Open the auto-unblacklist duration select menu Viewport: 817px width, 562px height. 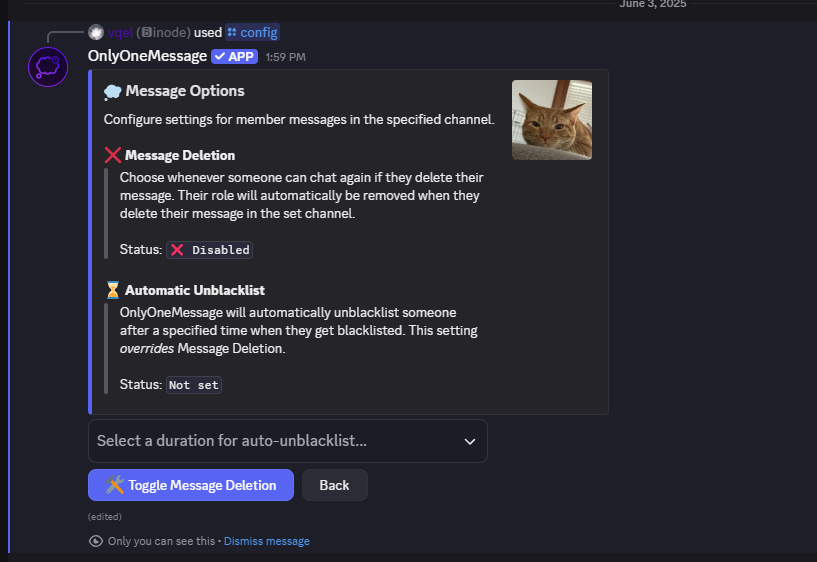[x=288, y=441]
